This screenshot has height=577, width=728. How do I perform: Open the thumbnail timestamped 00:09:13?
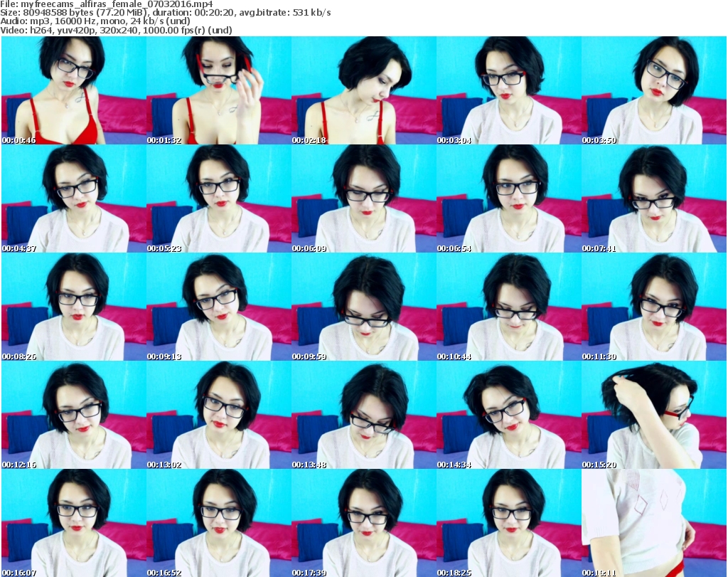(x=219, y=307)
